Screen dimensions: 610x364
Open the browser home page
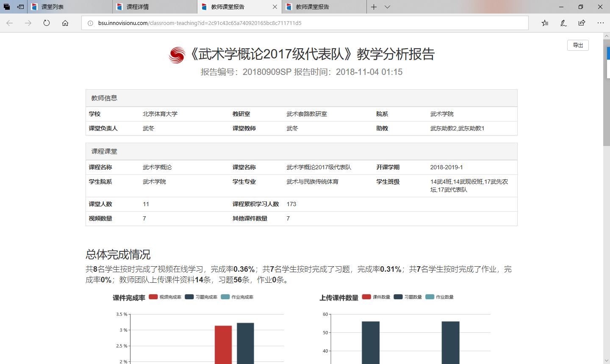coord(64,23)
